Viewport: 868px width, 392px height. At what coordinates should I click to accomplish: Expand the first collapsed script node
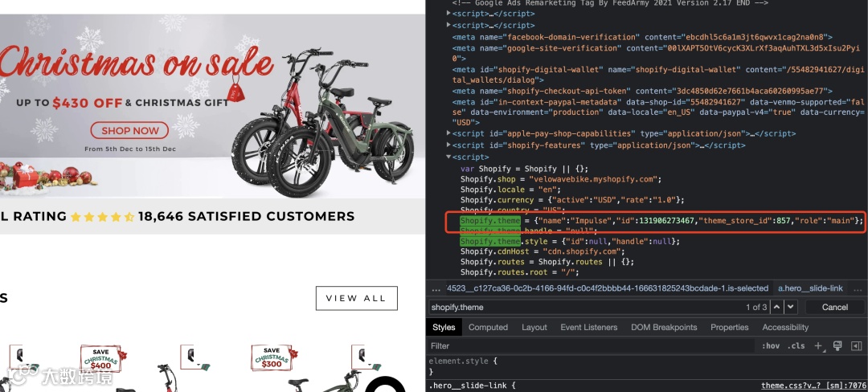[449, 14]
